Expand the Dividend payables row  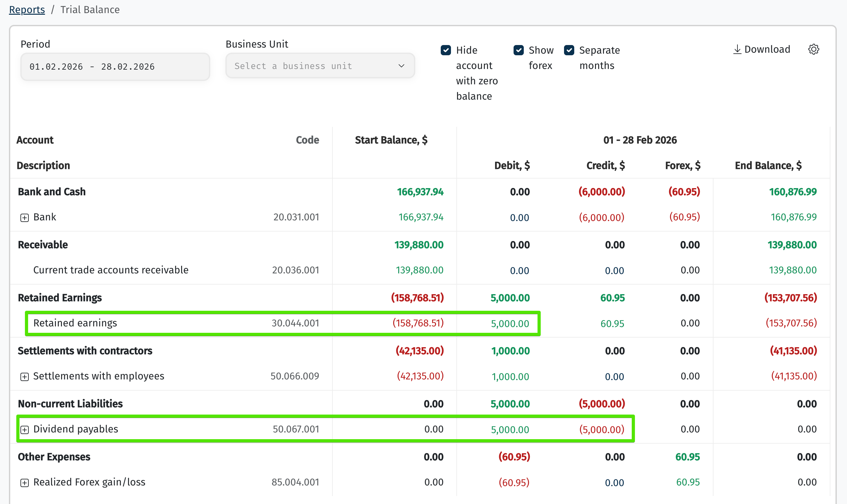point(25,430)
